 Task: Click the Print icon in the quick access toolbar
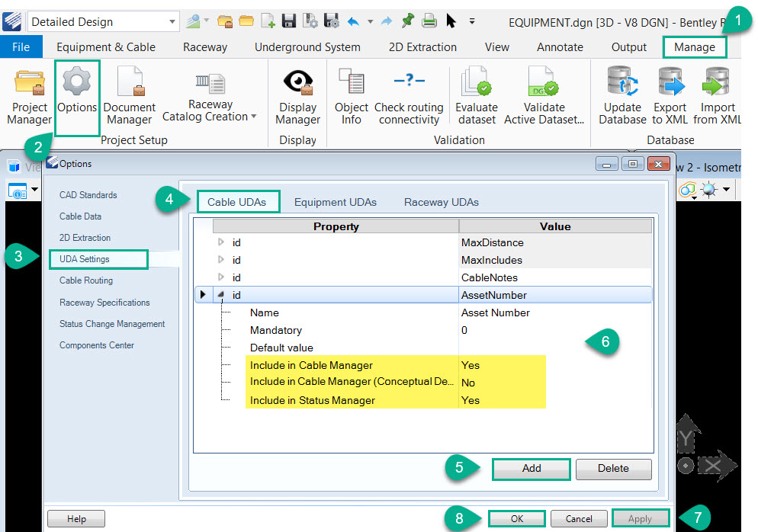429,21
